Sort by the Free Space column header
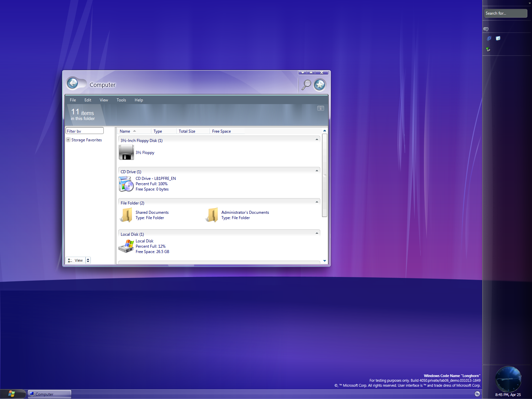Screen dimensions: 532x399 227,131
